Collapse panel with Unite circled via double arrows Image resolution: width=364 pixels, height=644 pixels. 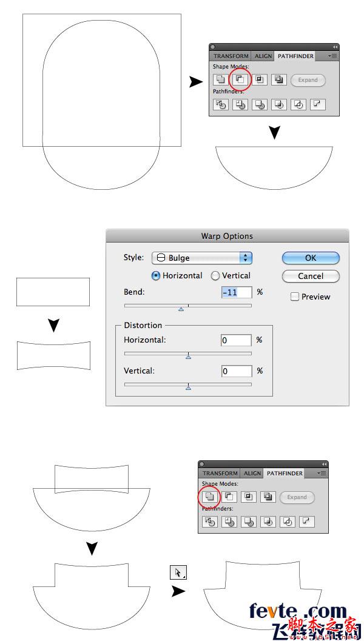[x=324, y=464]
